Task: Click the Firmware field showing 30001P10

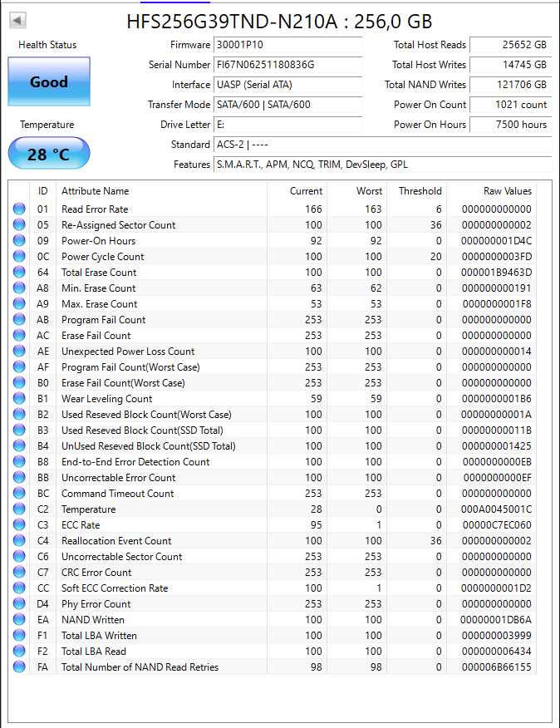Action: [x=288, y=45]
